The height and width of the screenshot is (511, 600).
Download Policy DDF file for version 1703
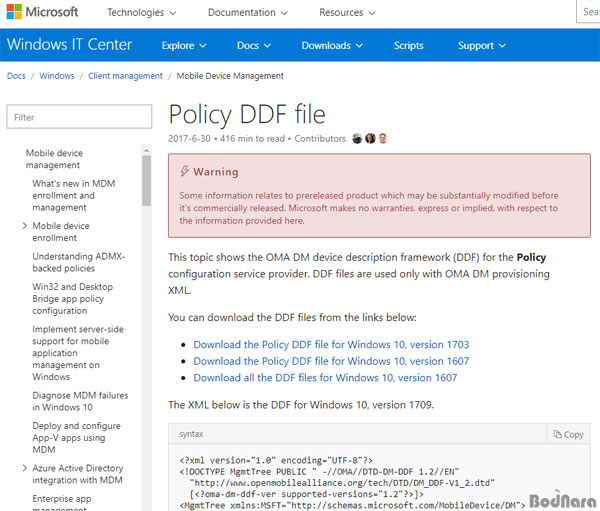click(x=331, y=344)
